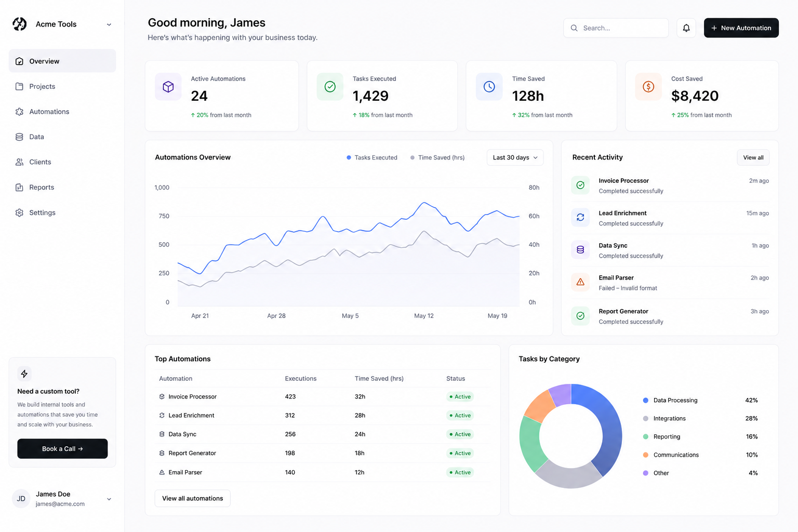798x532 pixels.
Task: Click the 423 executions cell
Action: (290, 396)
